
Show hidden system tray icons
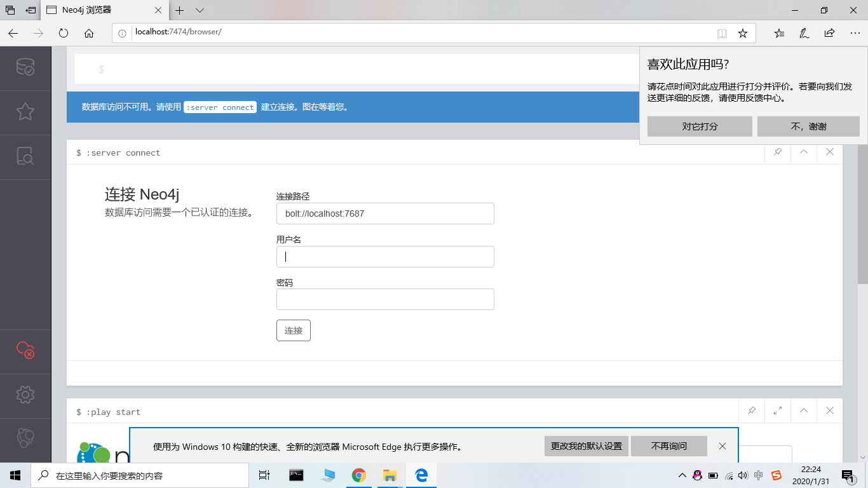pos(682,475)
